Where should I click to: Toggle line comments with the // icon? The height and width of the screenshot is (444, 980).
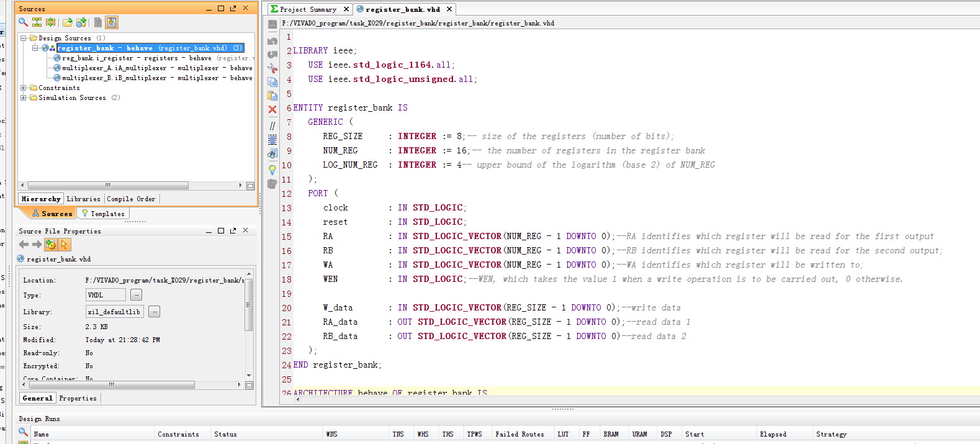click(x=272, y=125)
